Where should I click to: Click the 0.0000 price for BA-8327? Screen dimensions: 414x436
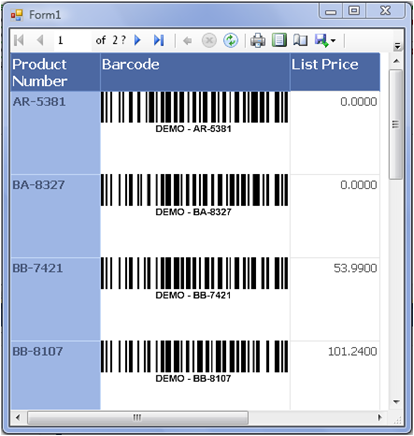pyautogui.click(x=359, y=185)
